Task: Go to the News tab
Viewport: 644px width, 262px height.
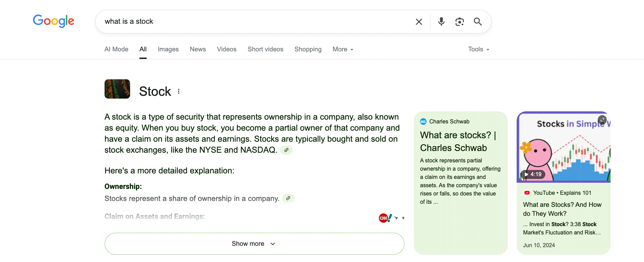Action: (198, 49)
